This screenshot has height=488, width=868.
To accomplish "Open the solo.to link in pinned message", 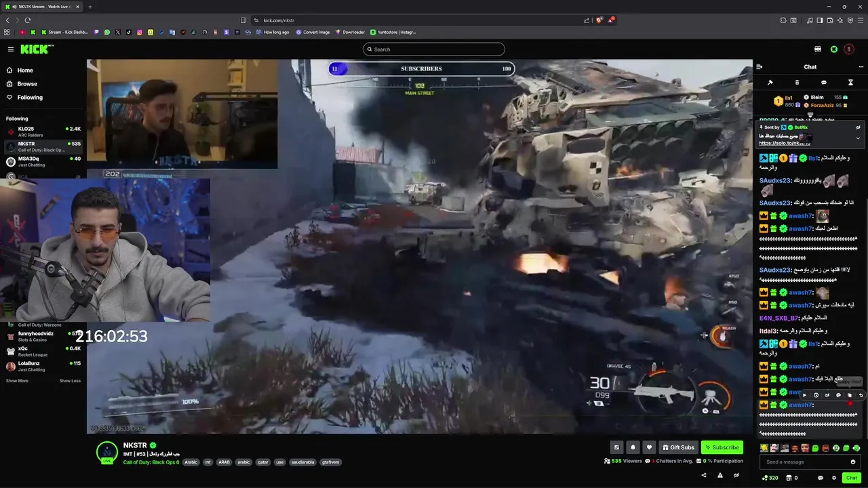I will click(785, 143).
